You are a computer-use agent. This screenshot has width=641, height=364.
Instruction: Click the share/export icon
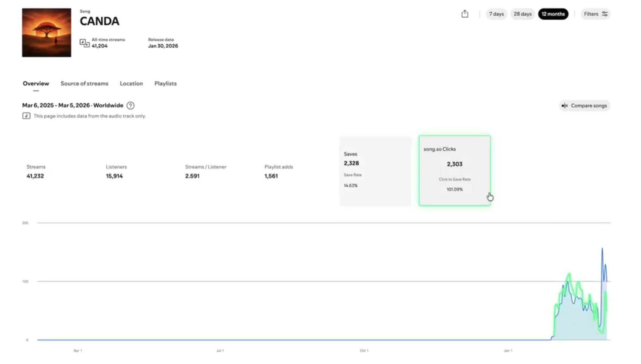tap(465, 14)
